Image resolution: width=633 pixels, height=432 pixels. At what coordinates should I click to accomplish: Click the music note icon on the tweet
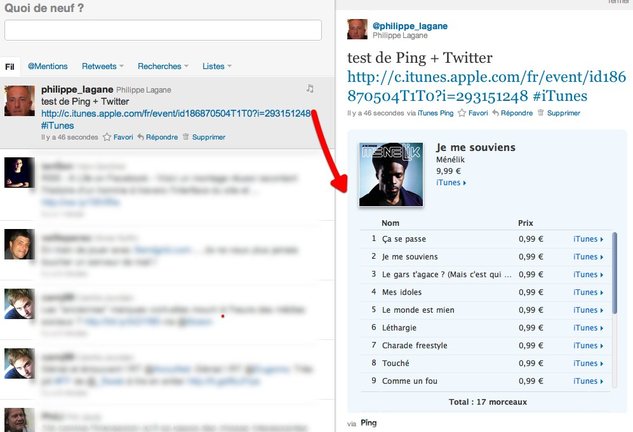click(310, 89)
